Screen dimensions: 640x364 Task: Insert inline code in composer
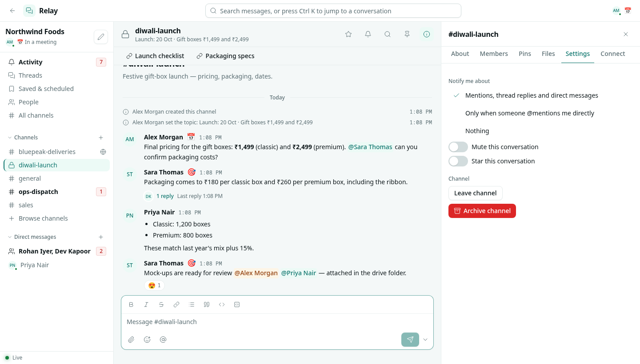222,305
